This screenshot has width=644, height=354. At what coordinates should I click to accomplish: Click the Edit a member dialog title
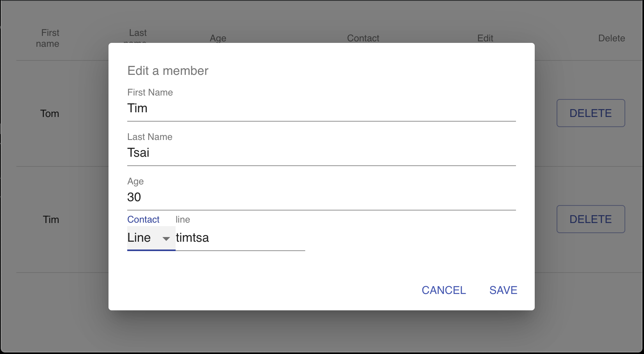point(168,71)
